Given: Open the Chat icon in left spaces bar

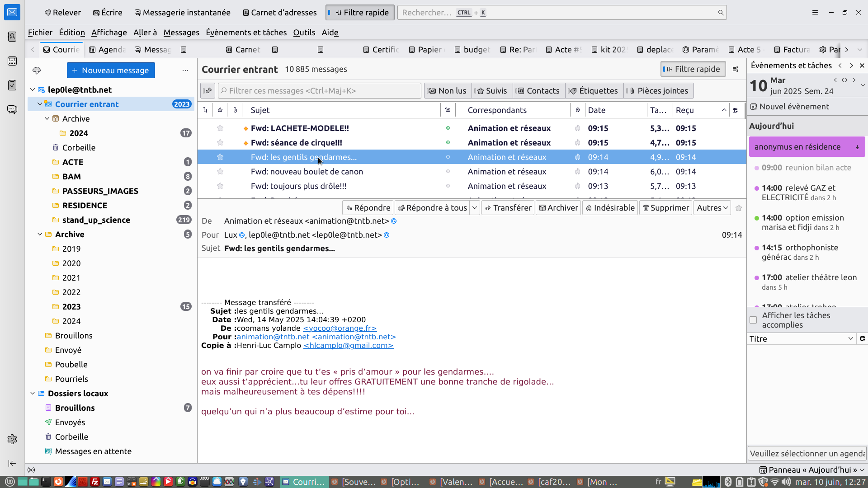Looking at the screenshot, I should pyautogui.click(x=12, y=109).
